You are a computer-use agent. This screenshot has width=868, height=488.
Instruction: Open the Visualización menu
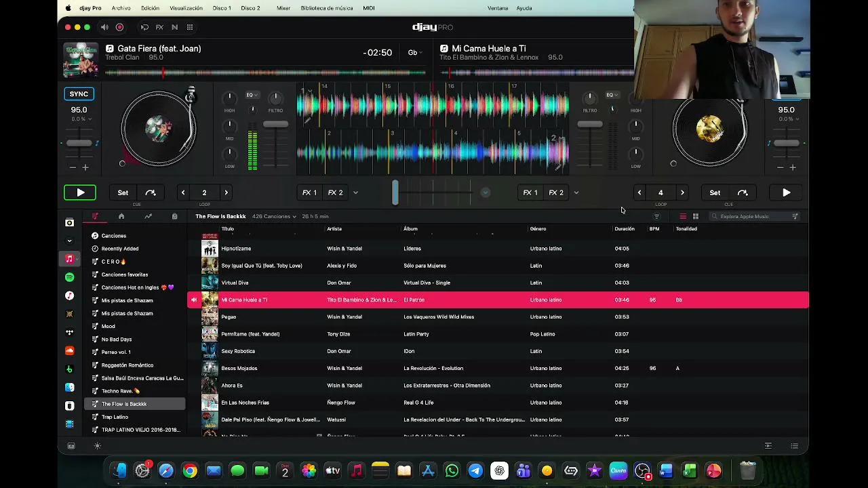tap(186, 8)
